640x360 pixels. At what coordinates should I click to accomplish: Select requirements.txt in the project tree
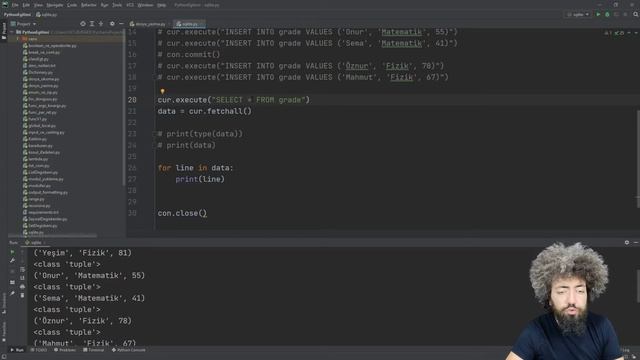pos(41,212)
